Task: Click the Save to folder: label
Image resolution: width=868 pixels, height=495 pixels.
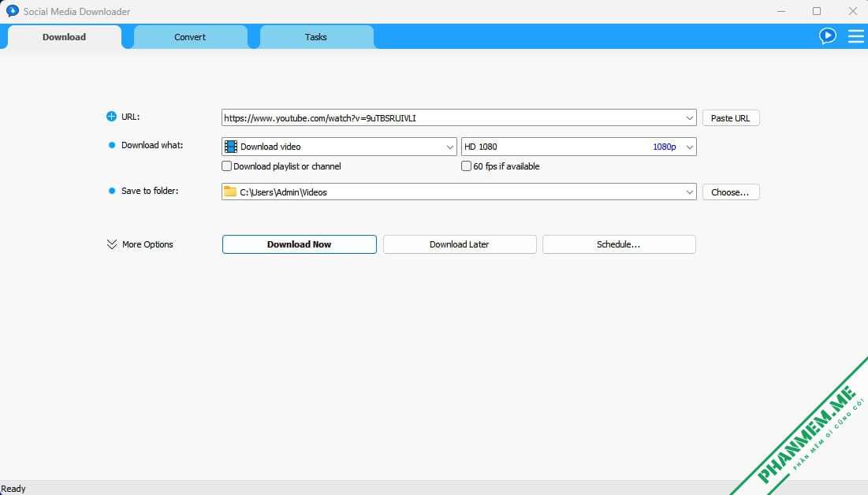Action: coord(150,191)
